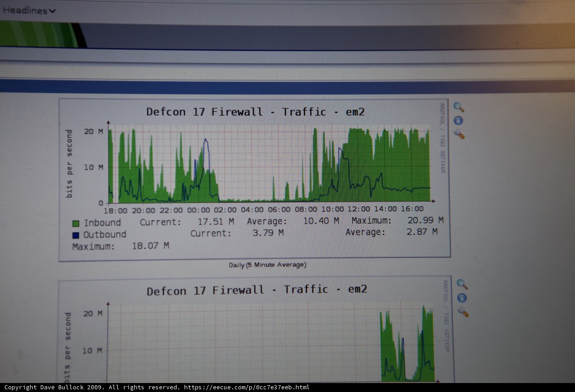Click the top graph title 'Defcon 17 Firewall - Traffic - em2'
This screenshot has width=575, height=392.
(255, 111)
